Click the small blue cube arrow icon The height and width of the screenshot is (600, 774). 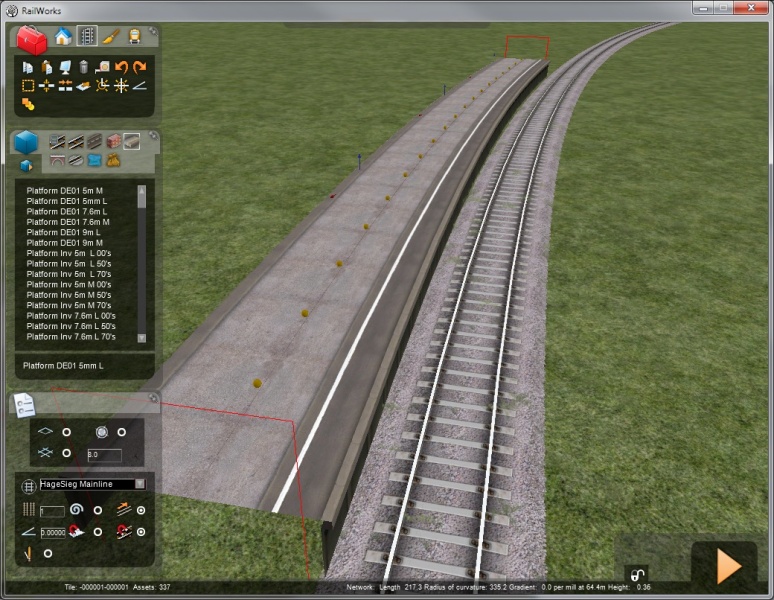click(26, 165)
